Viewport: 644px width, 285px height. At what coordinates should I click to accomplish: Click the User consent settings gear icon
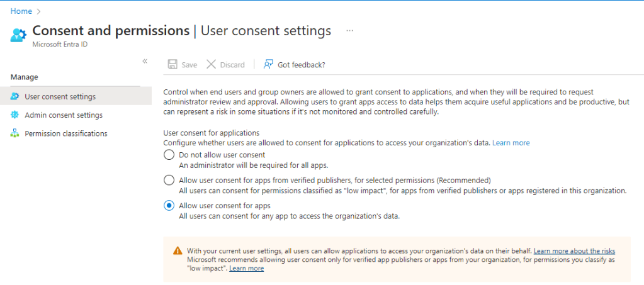coord(15,97)
